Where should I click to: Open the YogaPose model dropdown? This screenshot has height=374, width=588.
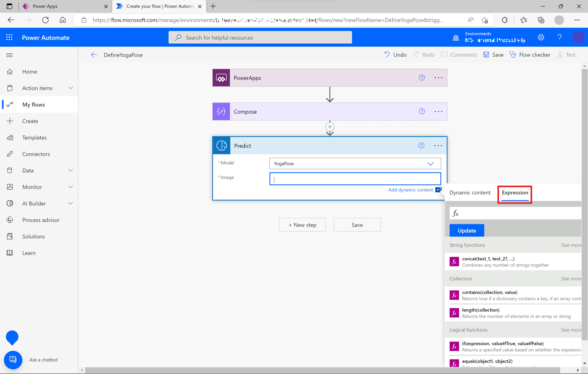(x=355, y=163)
